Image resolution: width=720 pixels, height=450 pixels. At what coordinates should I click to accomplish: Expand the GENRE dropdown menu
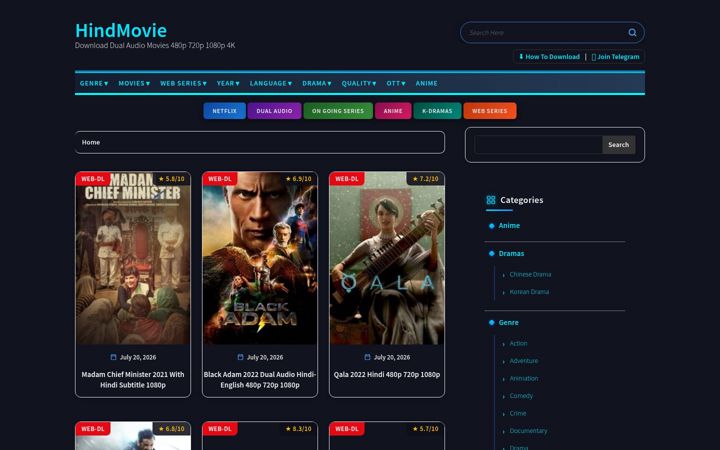point(94,83)
